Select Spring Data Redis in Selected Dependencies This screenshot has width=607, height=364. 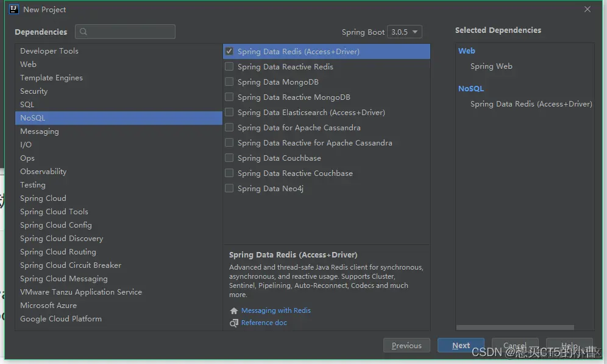[x=531, y=103]
